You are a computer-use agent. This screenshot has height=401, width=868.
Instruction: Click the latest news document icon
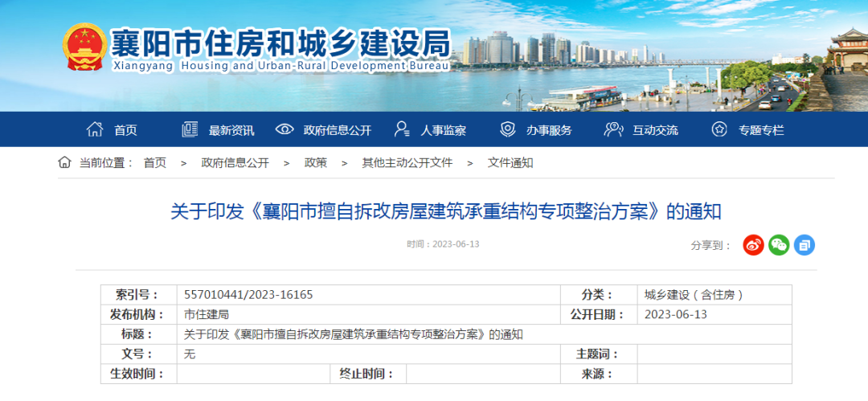(x=190, y=129)
